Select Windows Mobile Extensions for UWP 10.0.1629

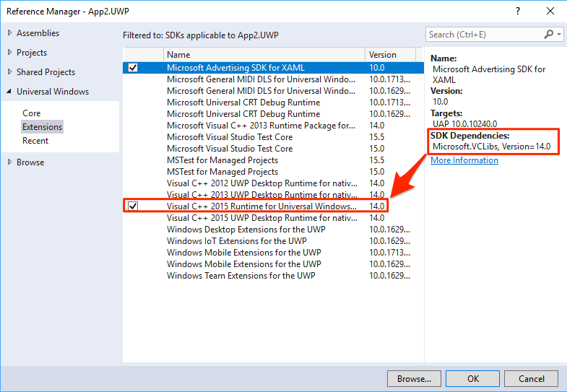[x=273, y=264]
